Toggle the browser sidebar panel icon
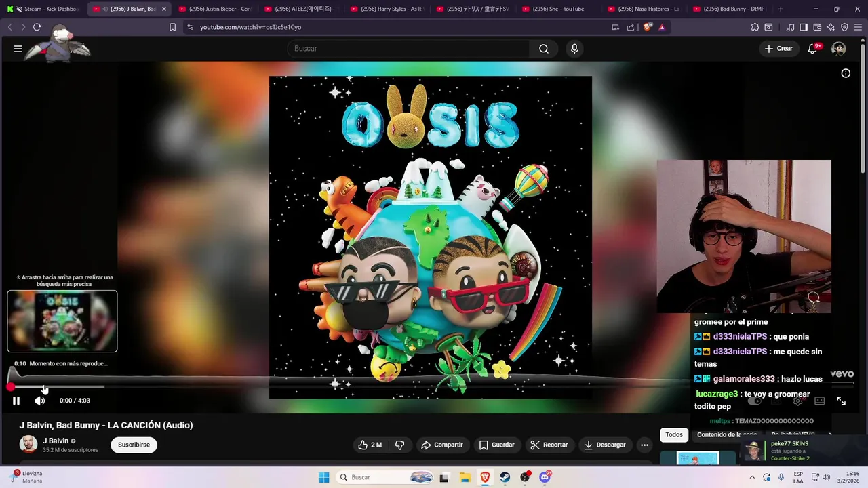 click(804, 27)
